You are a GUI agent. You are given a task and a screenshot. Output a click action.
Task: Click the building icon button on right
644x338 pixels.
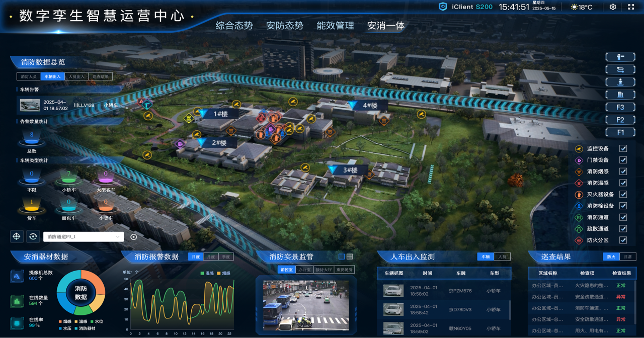pyautogui.click(x=620, y=95)
